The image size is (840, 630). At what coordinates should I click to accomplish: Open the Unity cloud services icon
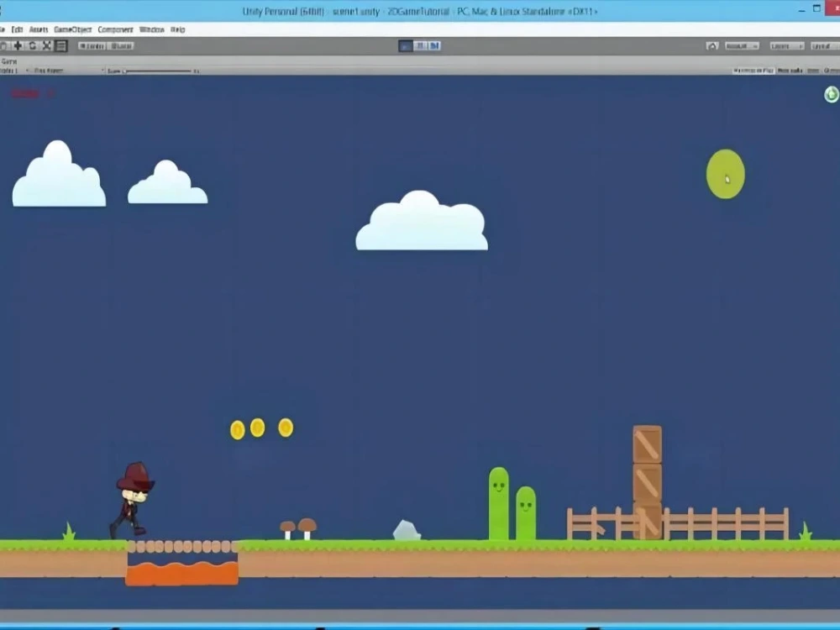(x=711, y=46)
